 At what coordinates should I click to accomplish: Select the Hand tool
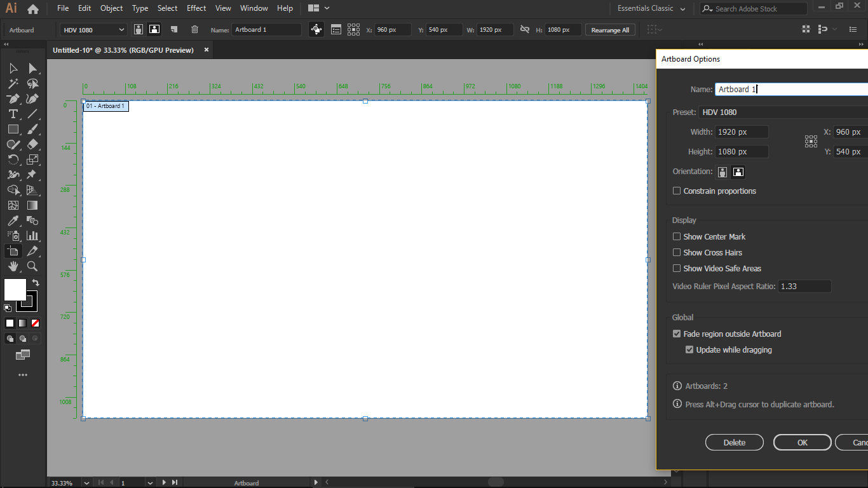(13, 266)
